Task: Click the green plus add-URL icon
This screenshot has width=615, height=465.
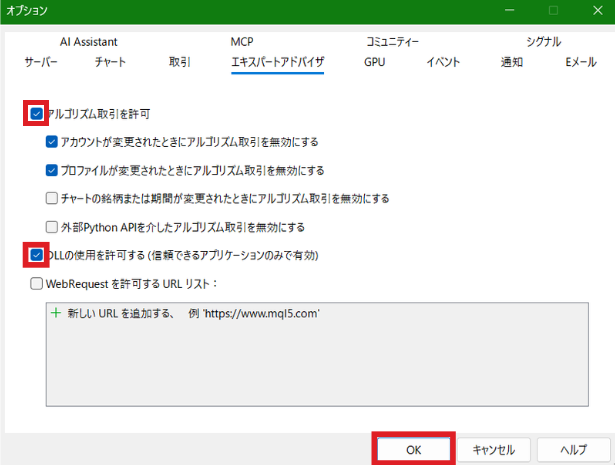Action: click(56, 313)
